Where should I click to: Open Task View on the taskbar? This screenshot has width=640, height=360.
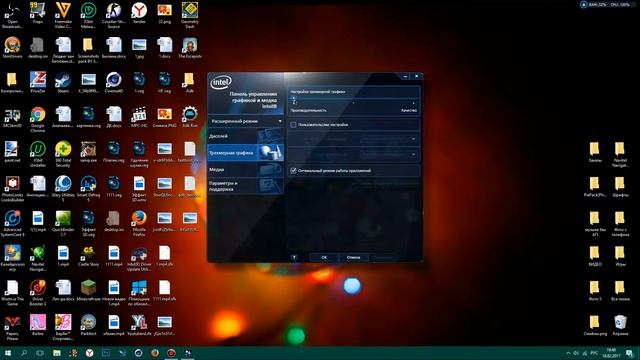coord(40,353)
